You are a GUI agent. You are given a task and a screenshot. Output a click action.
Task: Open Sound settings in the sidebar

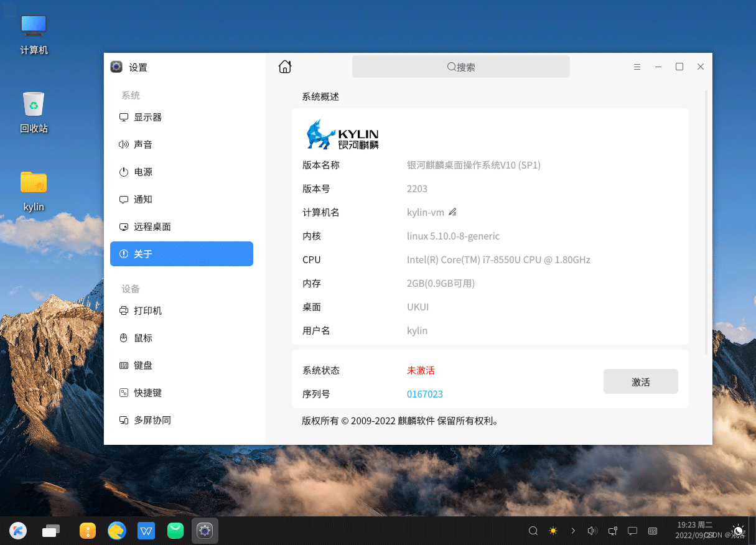pyautogui.click(x=144, y=144)
